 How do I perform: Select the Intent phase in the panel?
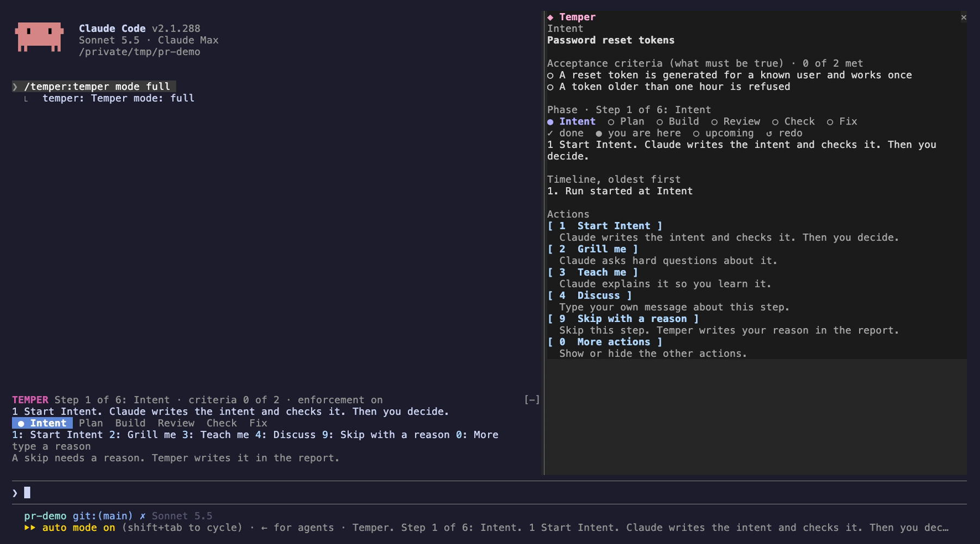(x=572, y=121)
